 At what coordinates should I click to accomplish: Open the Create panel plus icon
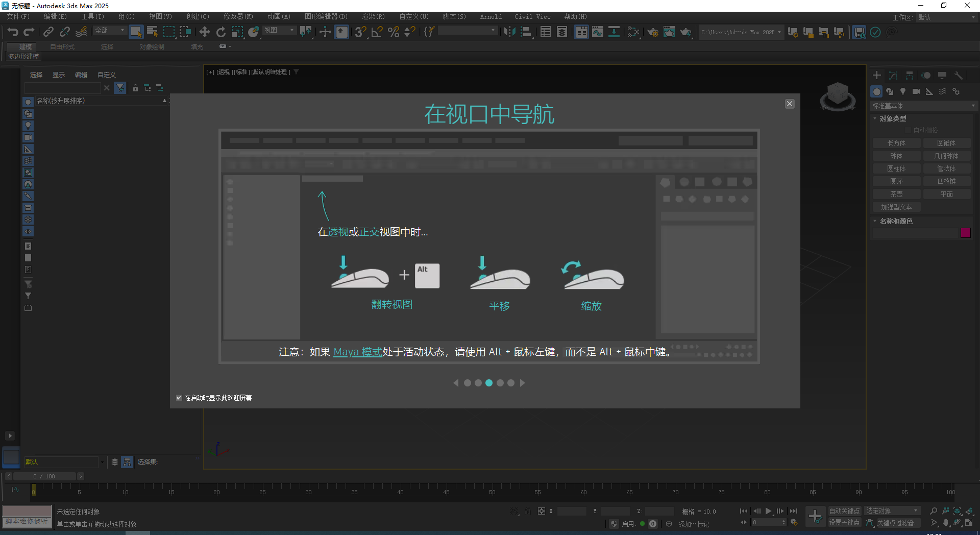[877, 75]
